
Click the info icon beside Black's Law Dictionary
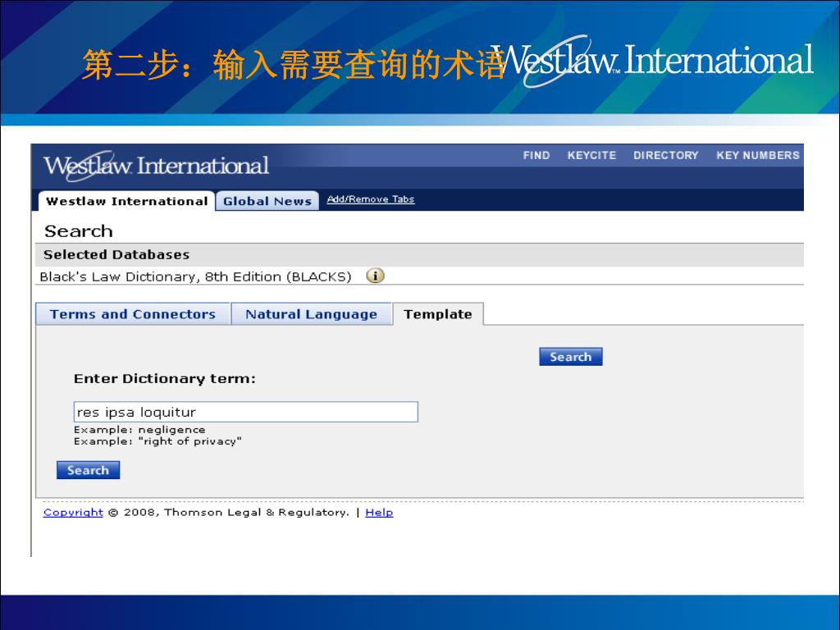pyautogui.click(x=375, y=276)
